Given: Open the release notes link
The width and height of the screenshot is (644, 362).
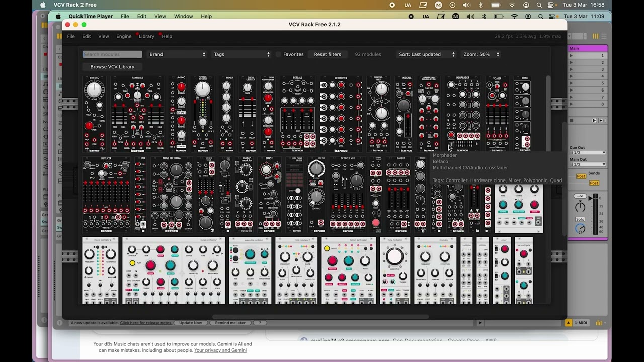Looking at the screenshot, I should [146, 323].
